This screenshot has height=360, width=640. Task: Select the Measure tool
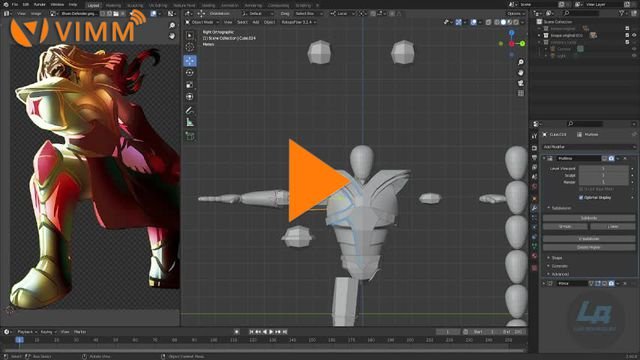[190, 122]
